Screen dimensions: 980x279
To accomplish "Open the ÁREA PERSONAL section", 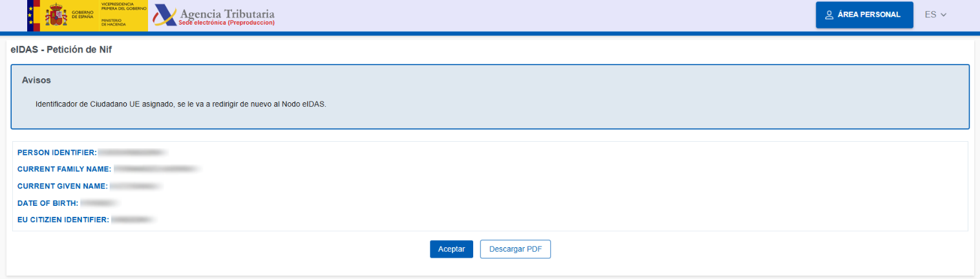I will point(864,15).
